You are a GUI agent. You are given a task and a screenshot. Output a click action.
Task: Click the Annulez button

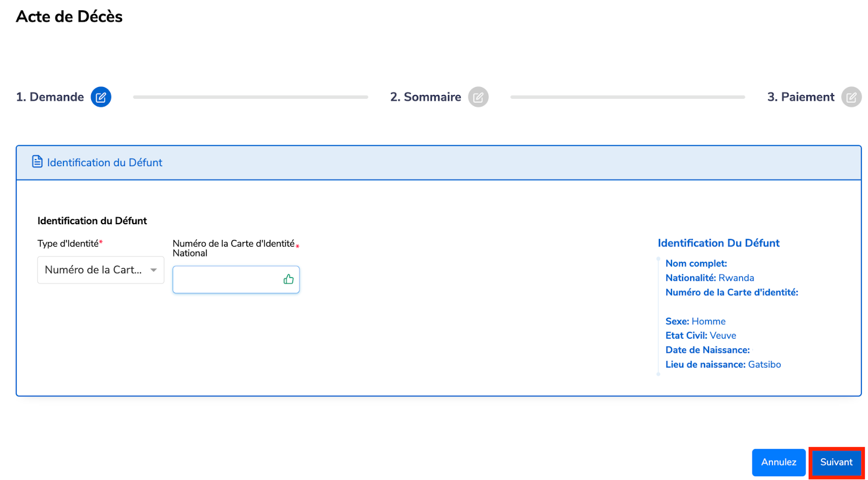coord(778,462)
